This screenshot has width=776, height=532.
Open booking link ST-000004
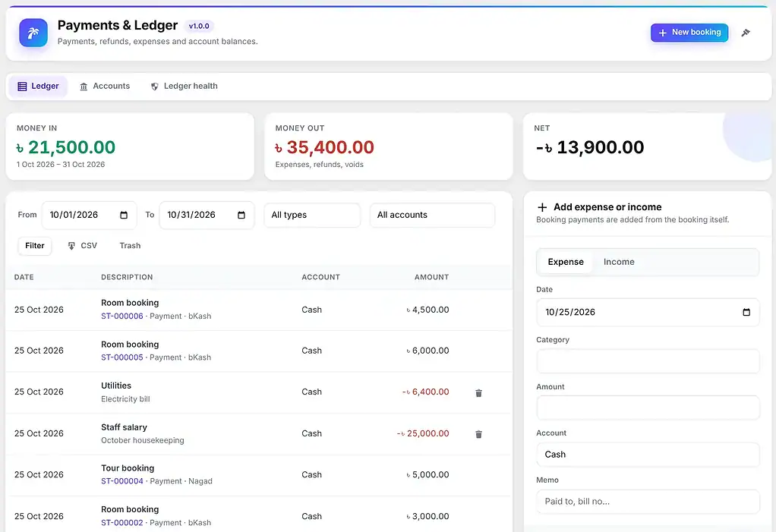pyautogui.click(x=121, y=481)
